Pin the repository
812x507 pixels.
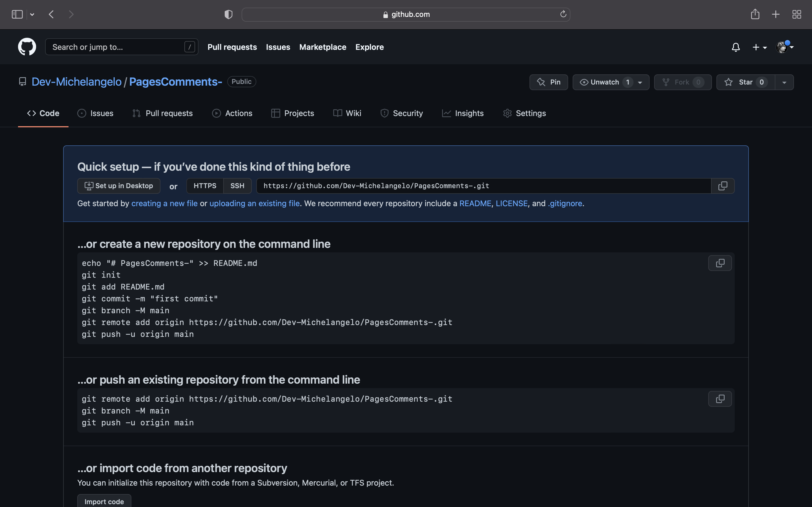pos(548,82)
